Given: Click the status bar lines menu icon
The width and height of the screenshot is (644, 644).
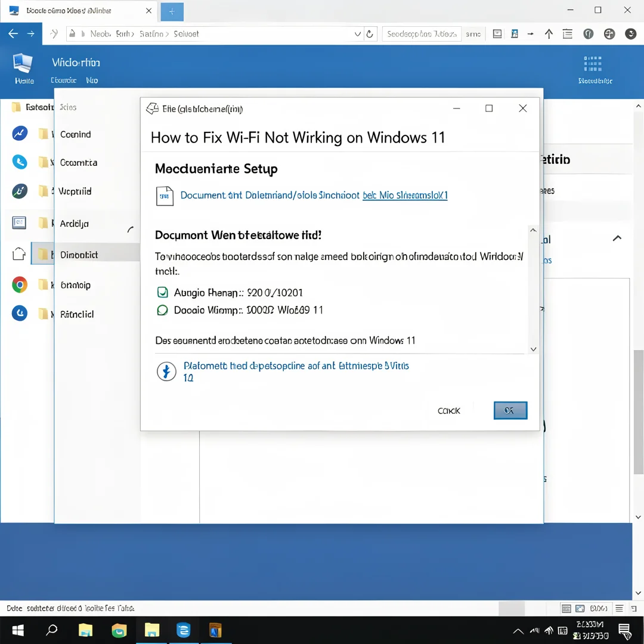Looking at the screenshot, I should pos(620,608).
